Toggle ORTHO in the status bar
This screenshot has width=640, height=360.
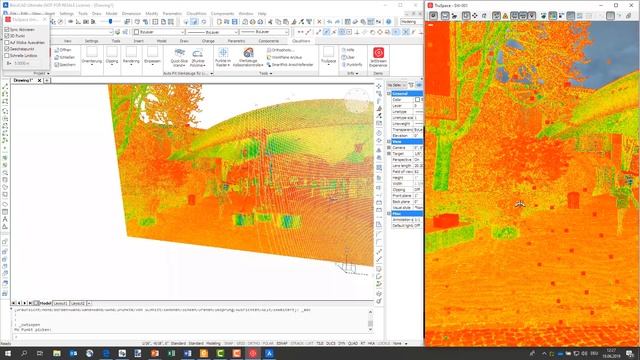click(x=253, y=344)
